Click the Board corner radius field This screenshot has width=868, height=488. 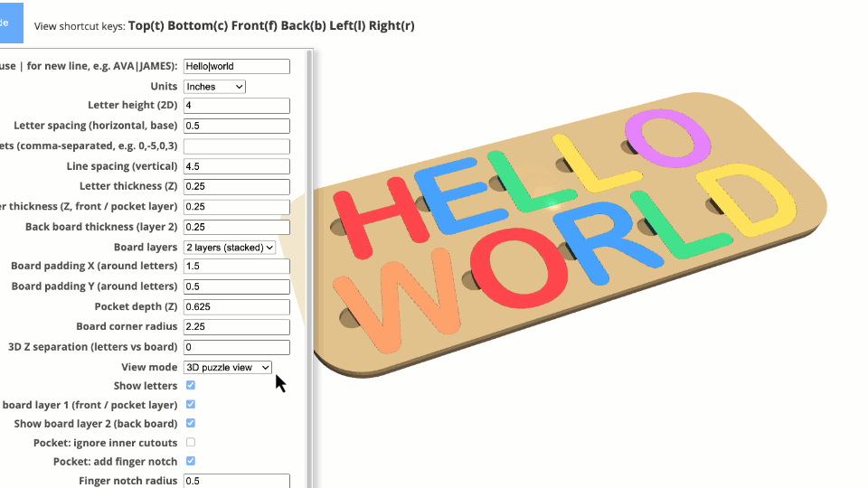click(x=236, y=327)
